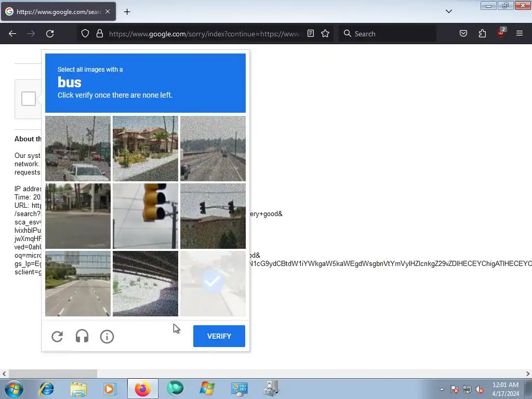This screenshot has width=532, height=399.
Task: Select the curved bridge underside tile
Action: click(145, 284)
